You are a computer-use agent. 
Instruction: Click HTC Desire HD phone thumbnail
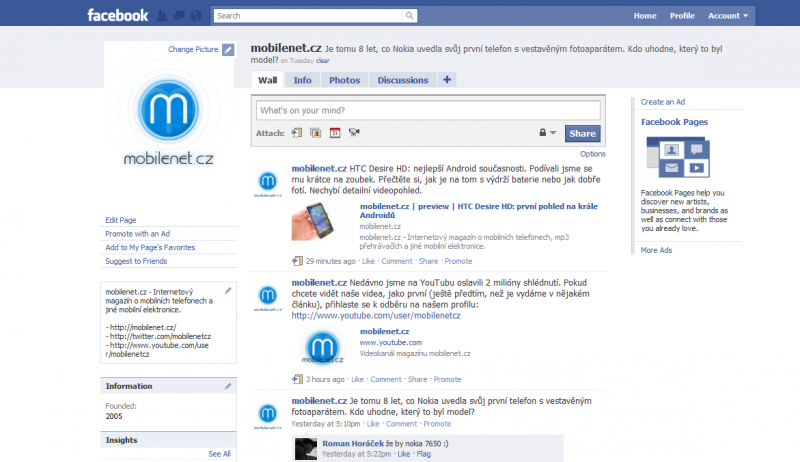[314, 221]
